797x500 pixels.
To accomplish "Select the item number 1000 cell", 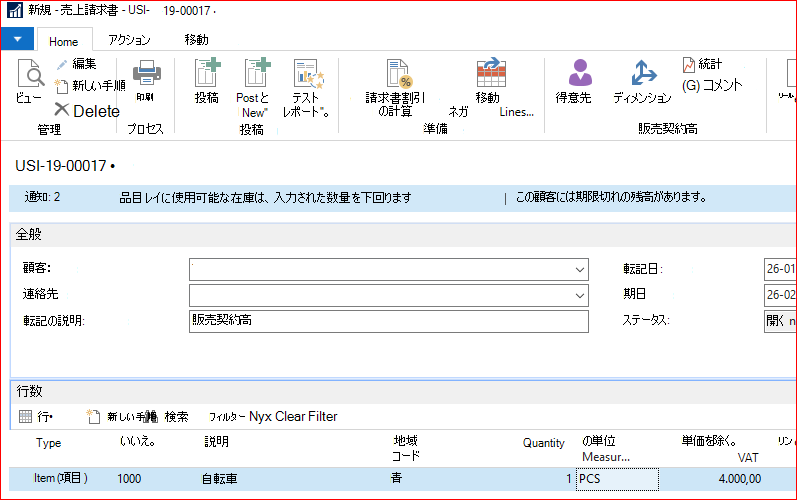I will tap(129, 479).
